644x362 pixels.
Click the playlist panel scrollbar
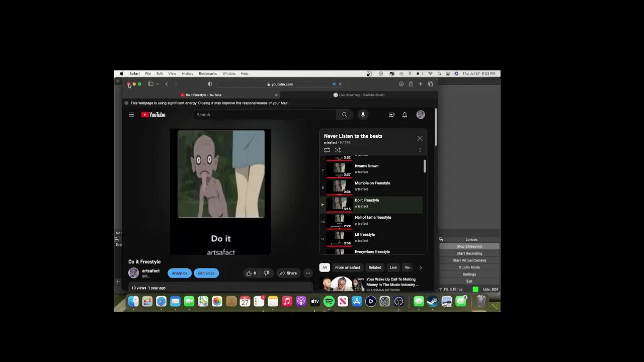click(425, 166)
